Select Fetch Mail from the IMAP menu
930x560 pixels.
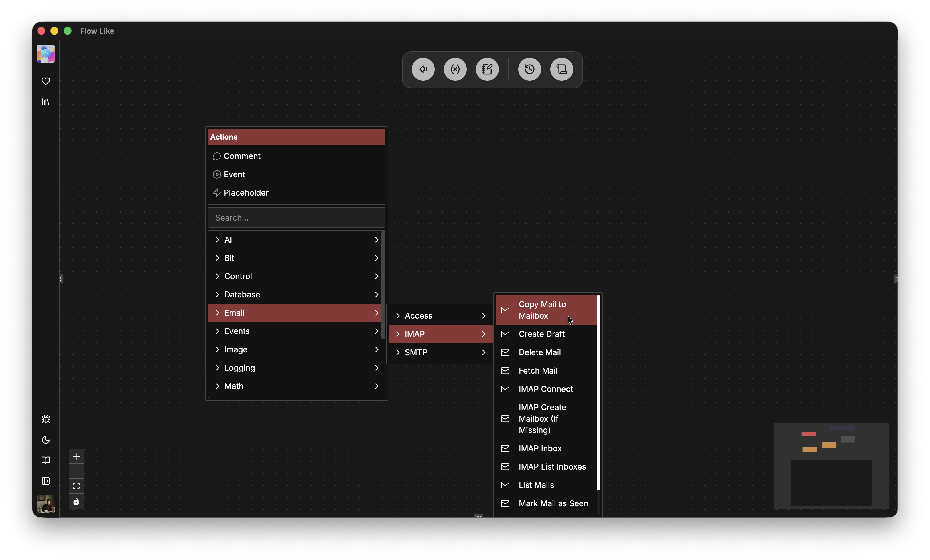(538, 370)
